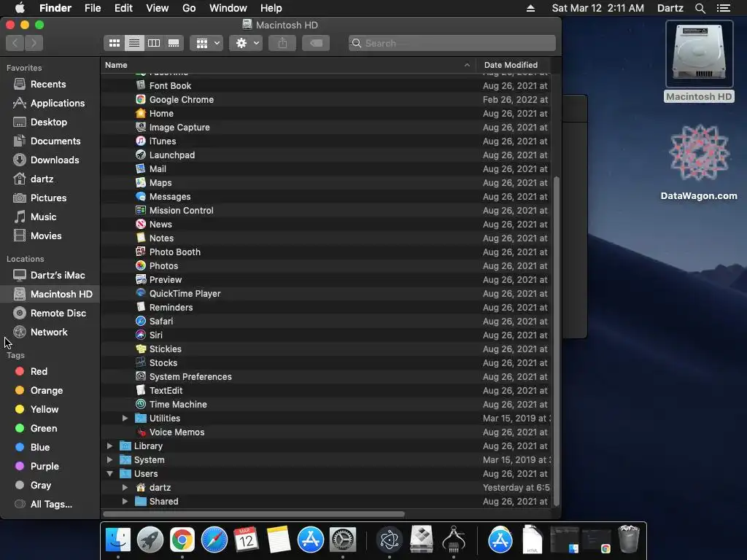The height and width of the screenshot is (560, 747).
Task: Open the gear Action menu dropdown
Action: (246, 43)
